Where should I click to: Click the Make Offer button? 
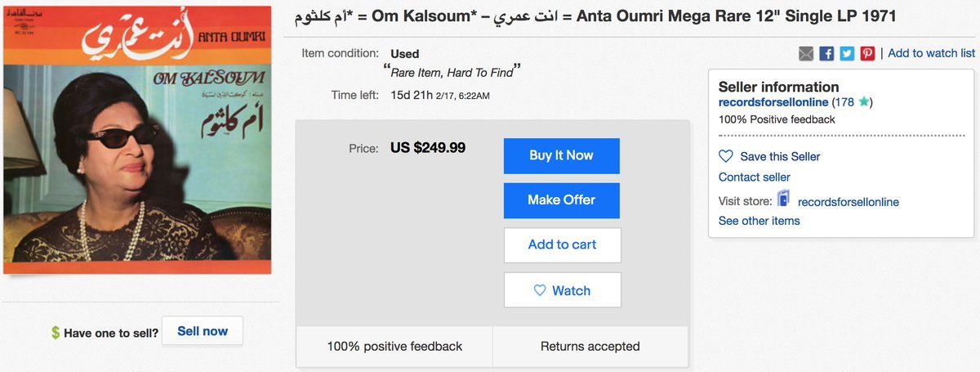[562, 200]
